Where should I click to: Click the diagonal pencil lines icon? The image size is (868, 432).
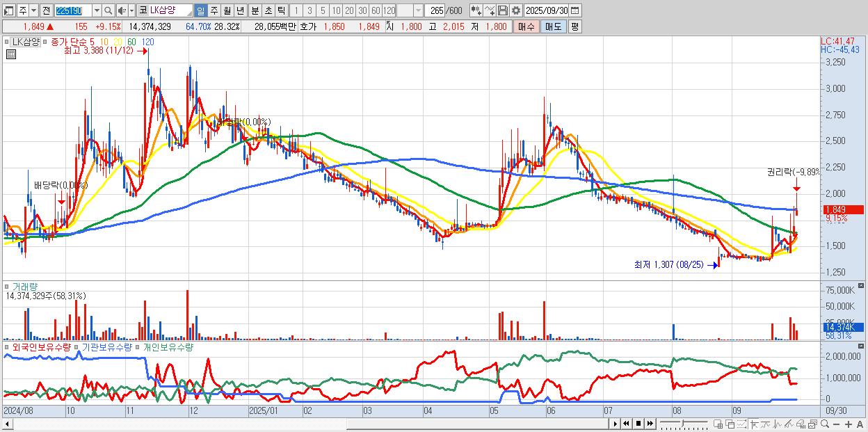[x=789, y=424]
